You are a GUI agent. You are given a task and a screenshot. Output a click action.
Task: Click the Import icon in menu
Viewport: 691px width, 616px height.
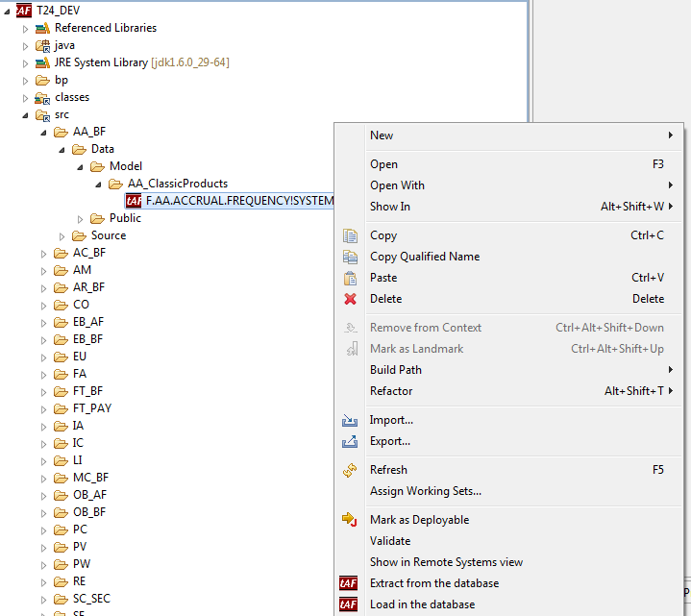[x=350, y=420]
